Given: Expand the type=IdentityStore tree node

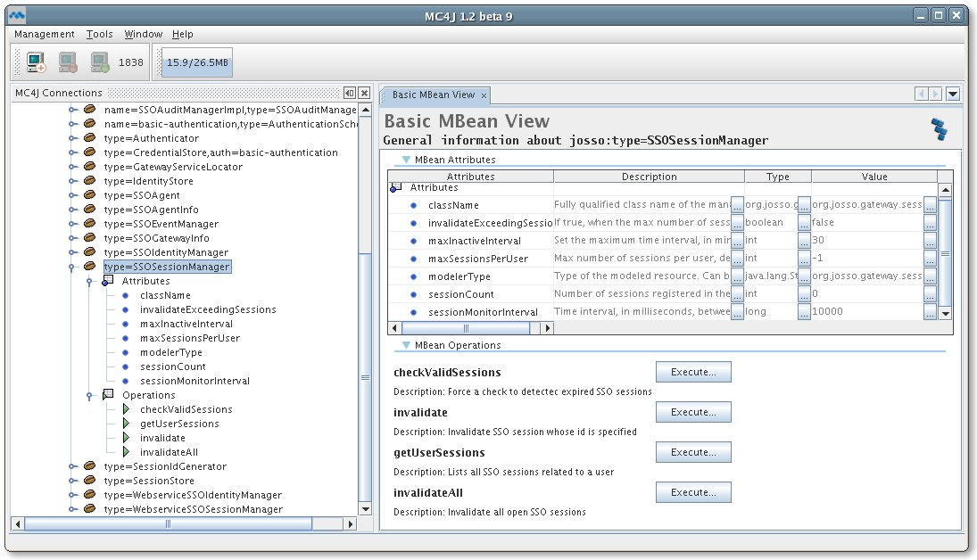Looking at the screenshot, I should [x=73, y=181].
